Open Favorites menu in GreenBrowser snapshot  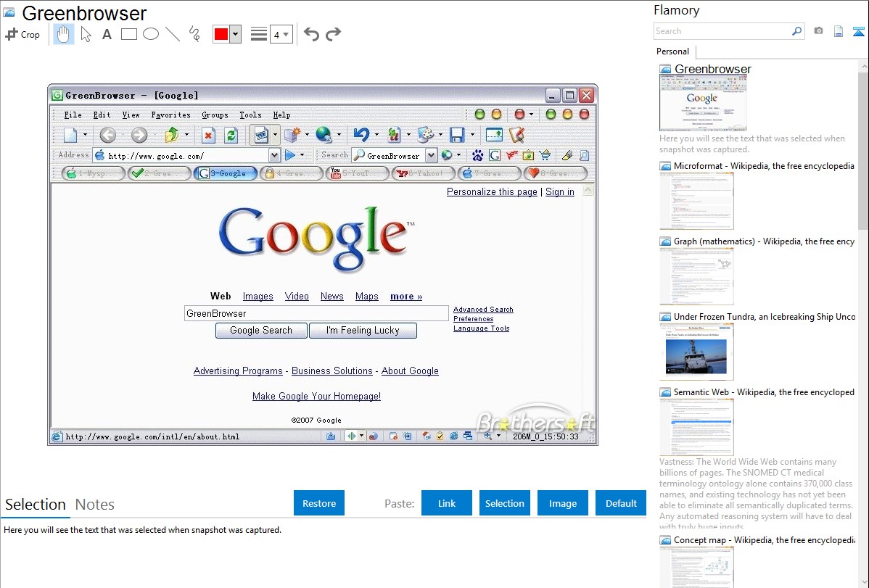[x=170, y=115]
